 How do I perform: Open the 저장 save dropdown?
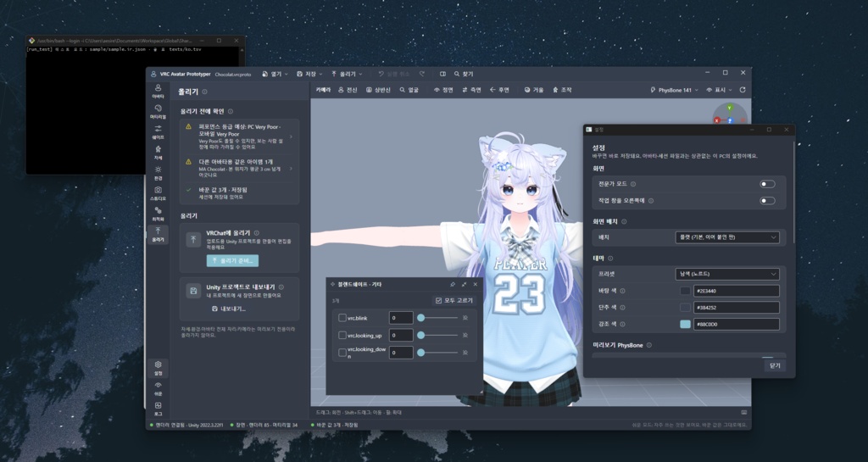click(309, 74)
